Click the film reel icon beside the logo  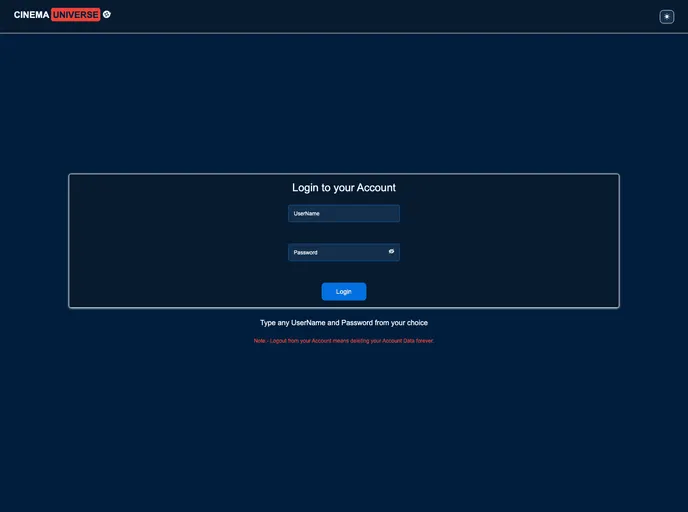coord(107,15)
